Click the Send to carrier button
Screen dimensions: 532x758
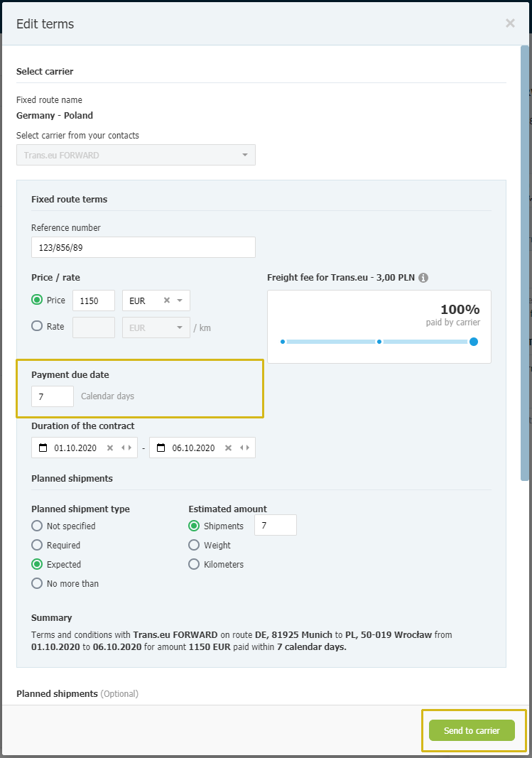472,730
